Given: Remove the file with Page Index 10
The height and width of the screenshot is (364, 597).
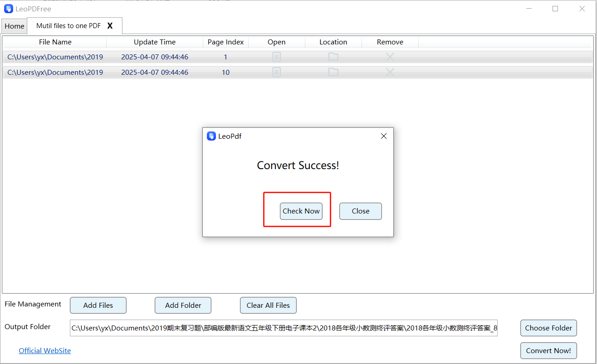Looking at the screenshot, I should 390,73.
